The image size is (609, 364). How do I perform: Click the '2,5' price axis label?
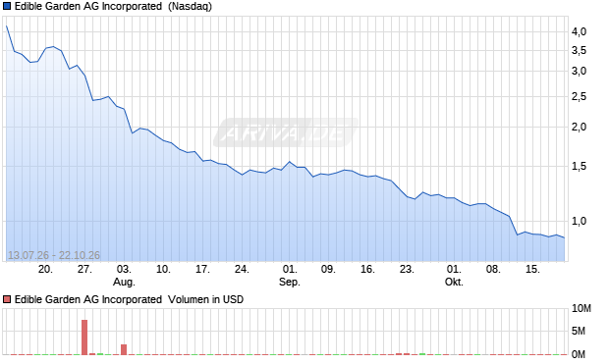[580, 96]
